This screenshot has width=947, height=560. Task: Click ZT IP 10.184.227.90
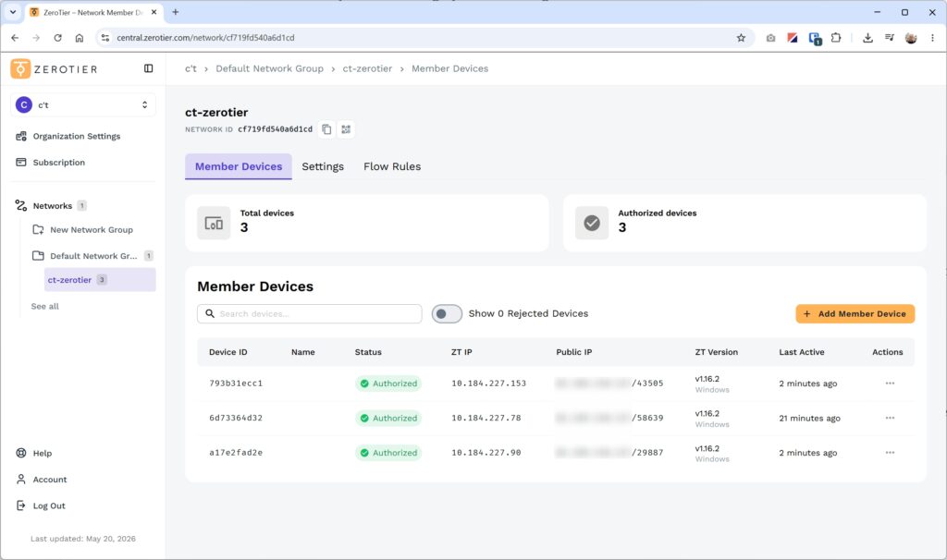click(486, 453)
